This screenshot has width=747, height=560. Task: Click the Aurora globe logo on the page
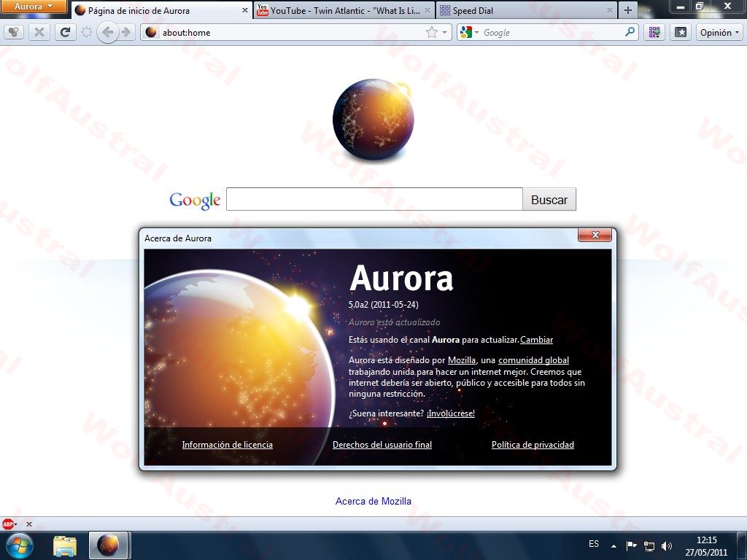click(x=373, y=119)
